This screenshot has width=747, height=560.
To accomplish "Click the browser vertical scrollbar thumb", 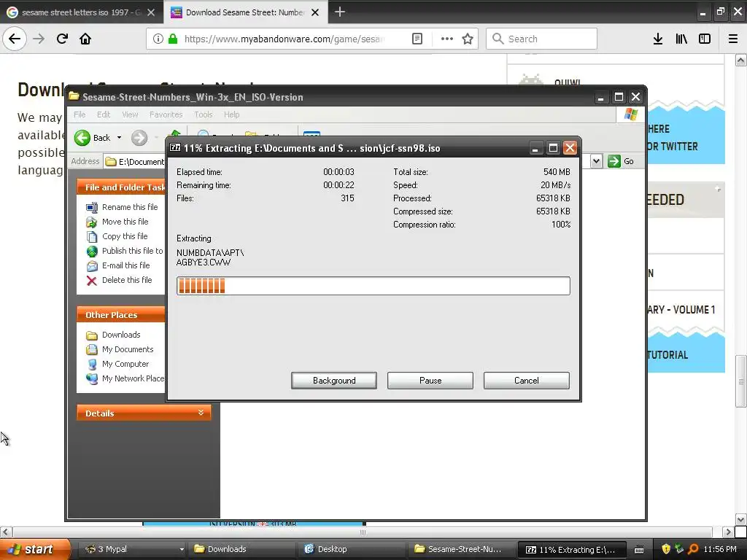I will 741,381.
